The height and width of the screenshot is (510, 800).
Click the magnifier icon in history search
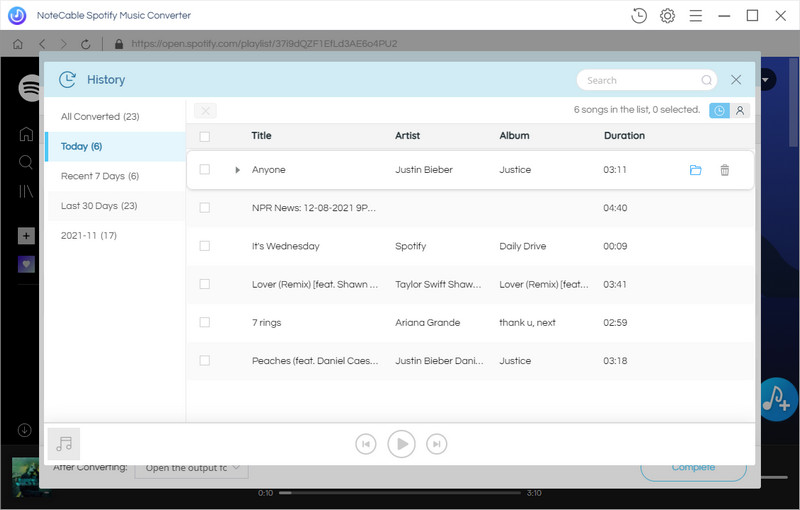point(706,80)
